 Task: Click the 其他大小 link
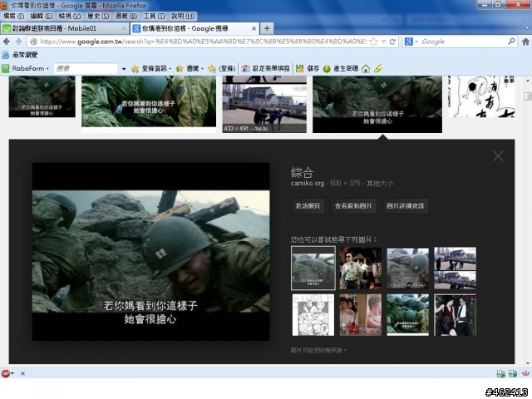pos(380,184)
